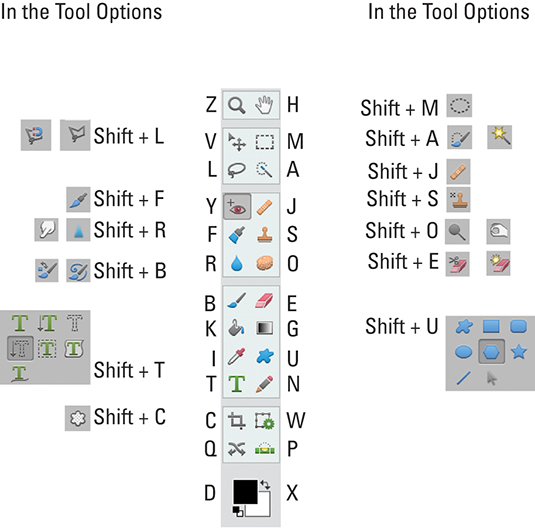Select the Hand tool
The height and width of the screenshot is (529, 535).
click(264, 105)
